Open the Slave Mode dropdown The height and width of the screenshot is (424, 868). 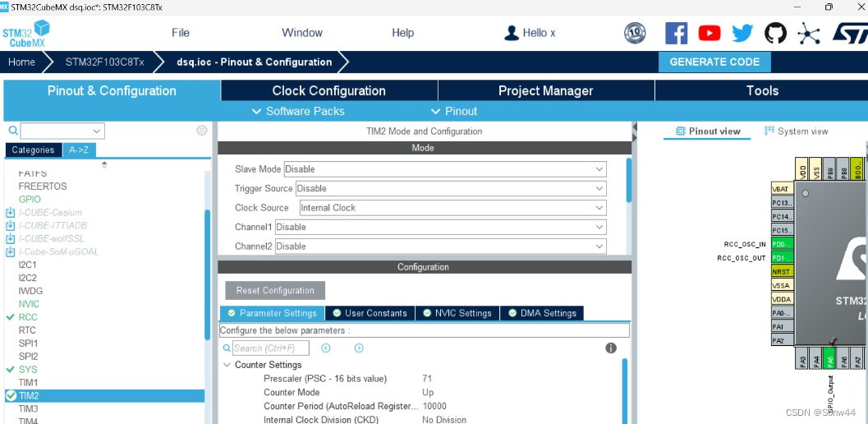pos(445,169)
